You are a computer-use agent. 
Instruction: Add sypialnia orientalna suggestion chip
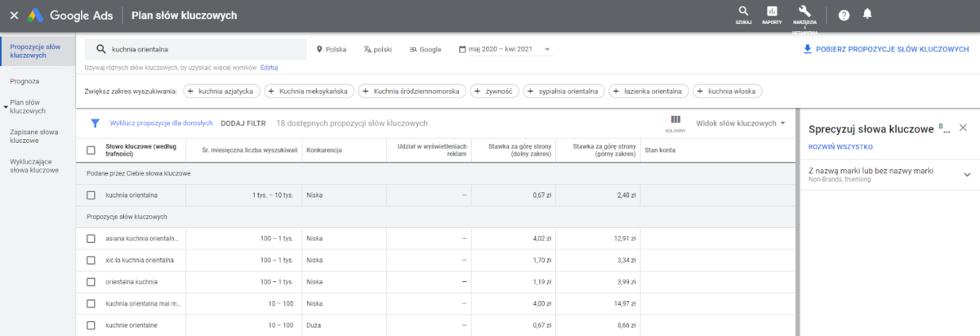coord(564,91)
